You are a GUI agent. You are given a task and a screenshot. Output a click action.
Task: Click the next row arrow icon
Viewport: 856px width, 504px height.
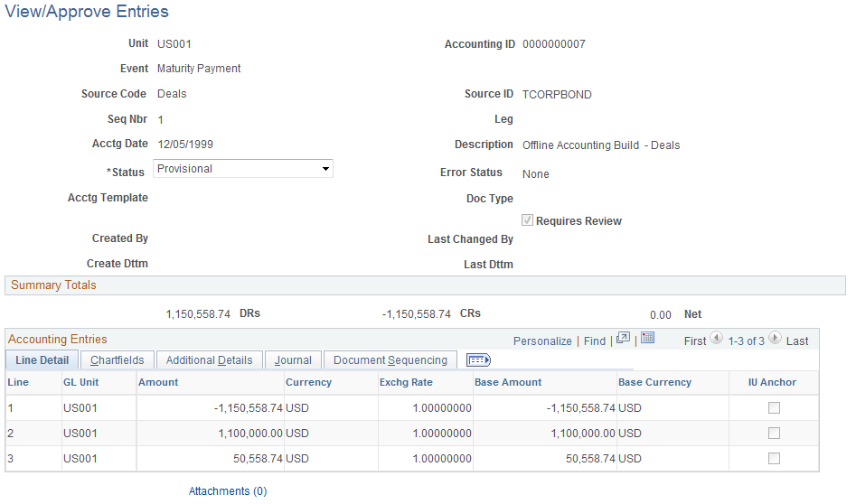[775, 338]
